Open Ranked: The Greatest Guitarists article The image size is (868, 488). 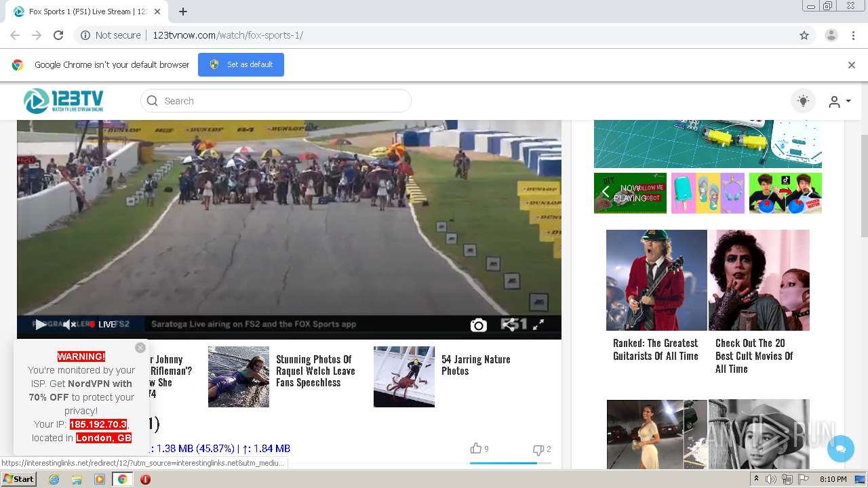click(655, 349)
